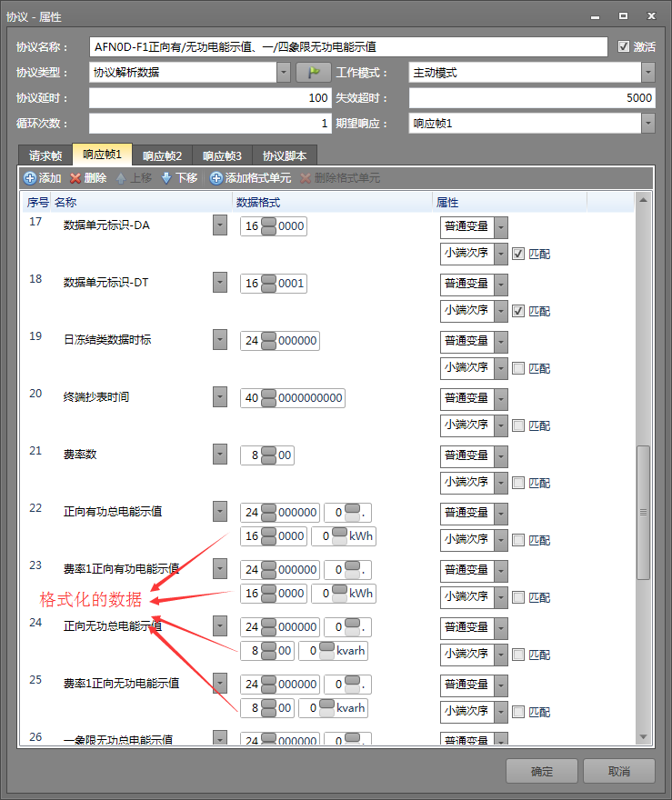This screenshot has height=800, width=672.
Task: Check 匹配 for 终端抄表时间
Action: click(518, 425)
